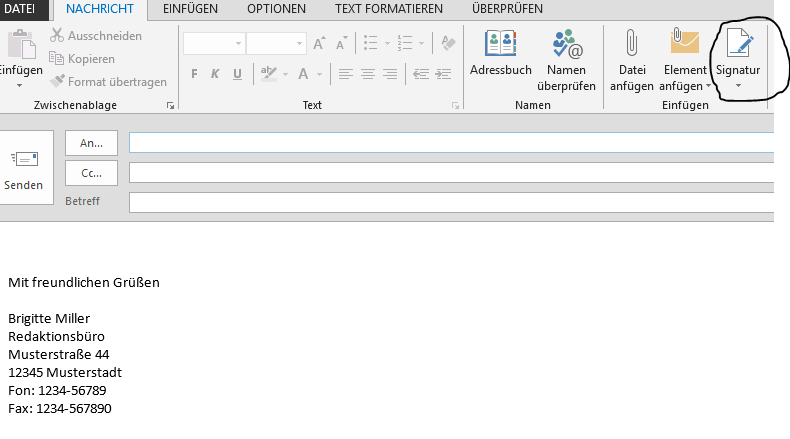Image resolution: width=790 pixels, height=439 pixels.
Task: Switch to TEXT FORMATIEREN tab
Action: pos(388,9)
